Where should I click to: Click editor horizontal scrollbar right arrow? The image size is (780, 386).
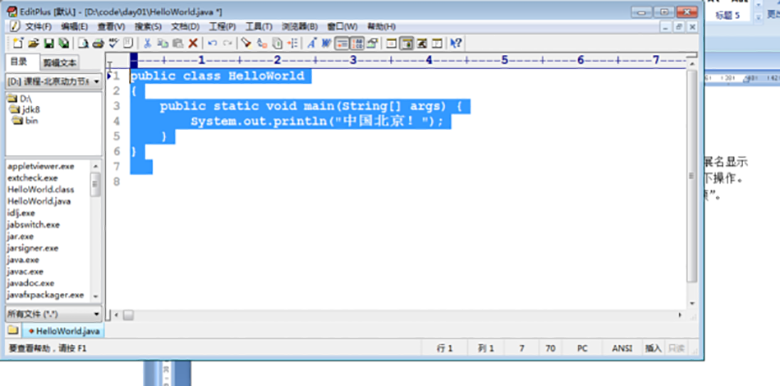pyautogui.click(x=680, y=315)
